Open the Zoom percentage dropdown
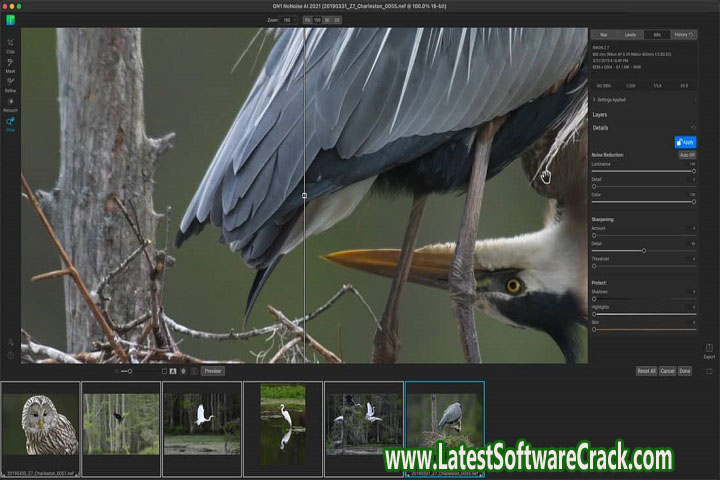 click(x=289, y=20)
